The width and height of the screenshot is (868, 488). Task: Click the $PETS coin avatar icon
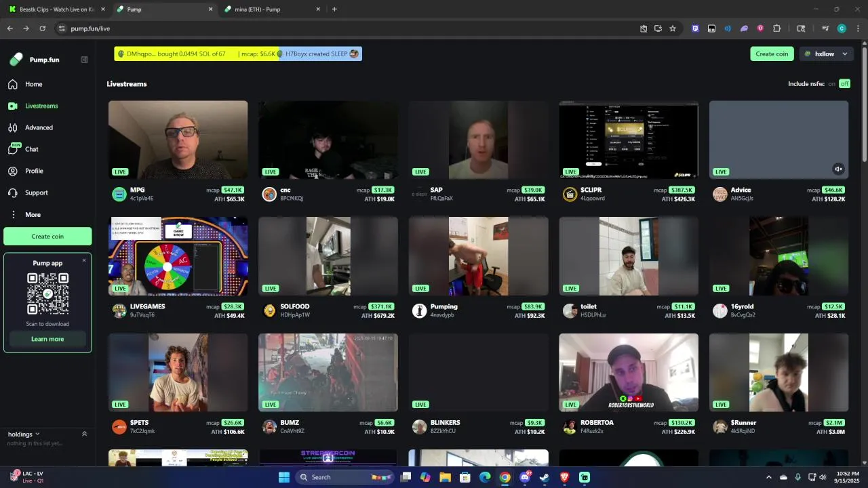click(119, 427)
